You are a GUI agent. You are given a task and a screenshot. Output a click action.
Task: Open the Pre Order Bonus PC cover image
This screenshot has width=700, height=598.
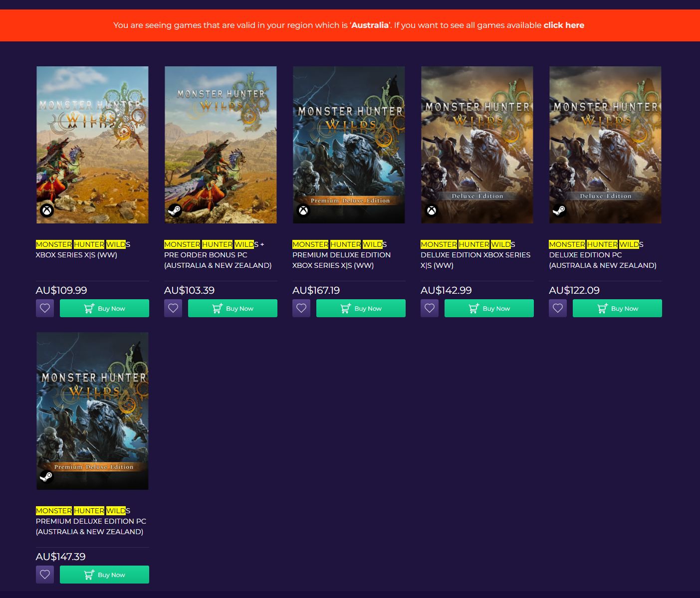[x=221, y=145]
